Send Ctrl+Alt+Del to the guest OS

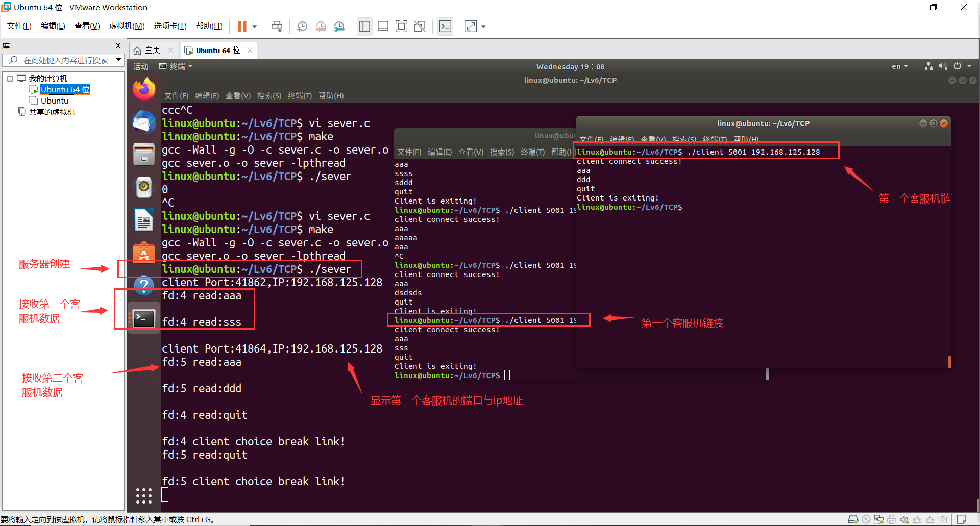277,26
